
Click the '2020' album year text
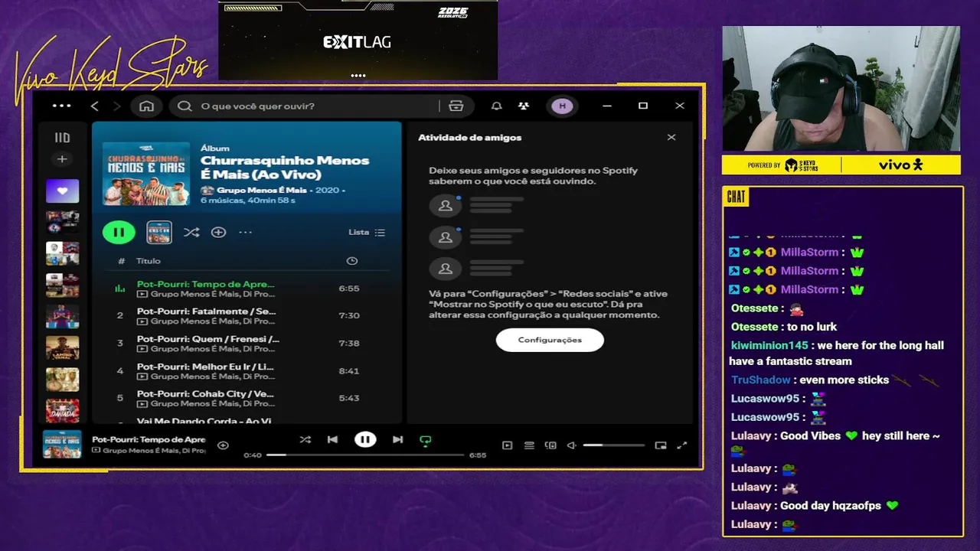(x=327, y=190)
